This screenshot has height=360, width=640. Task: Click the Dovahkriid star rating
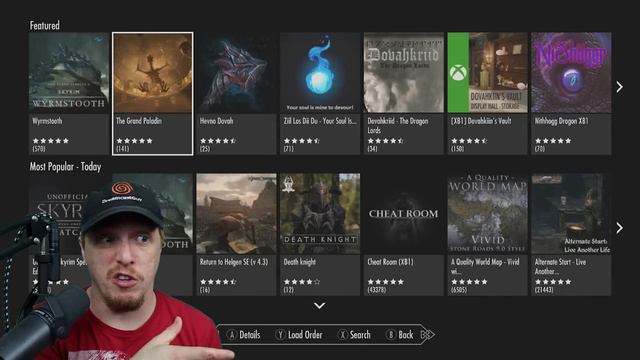coord(386,141)
